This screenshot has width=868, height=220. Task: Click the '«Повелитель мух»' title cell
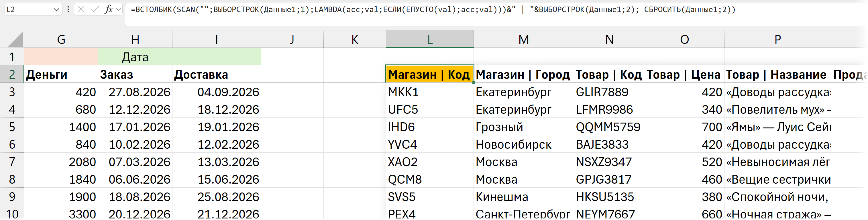coord(777,109)
